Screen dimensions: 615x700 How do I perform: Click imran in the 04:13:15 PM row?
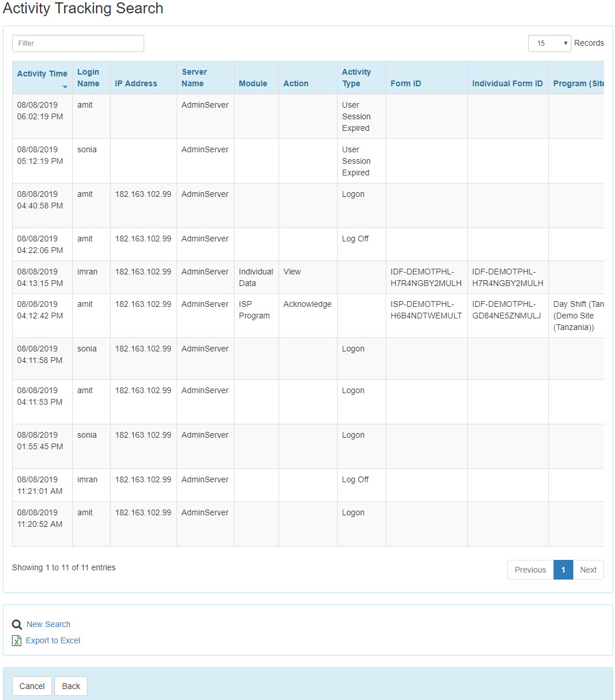coord(87,272)
